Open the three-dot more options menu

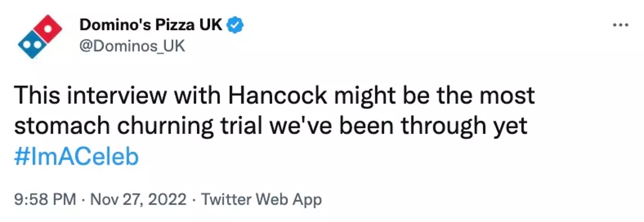(x=620, y=25)
